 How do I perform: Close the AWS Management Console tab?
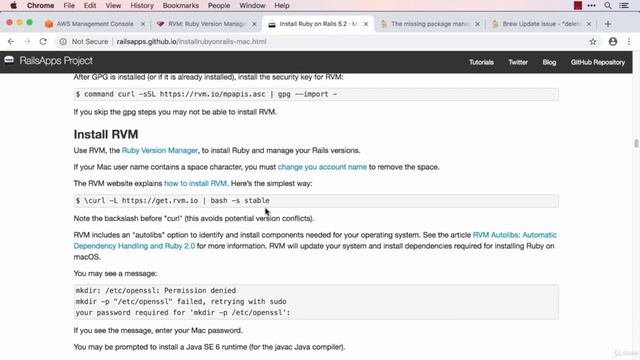pos(142,24)
